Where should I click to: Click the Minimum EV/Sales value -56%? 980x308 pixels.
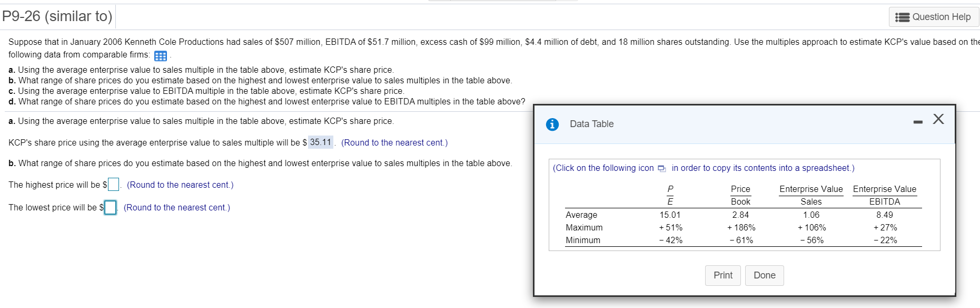tap(811, 240)
